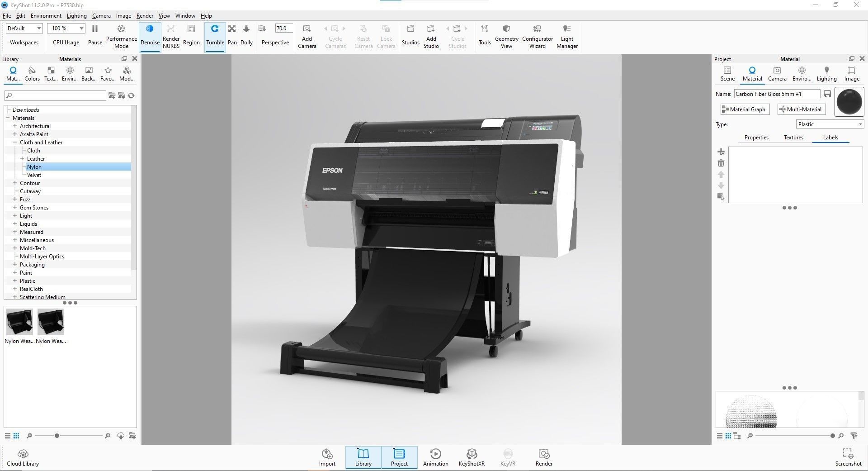This screenshot has width=868, height=471.
Task: Switch Library to grid view
Action: click(x=16, y=436)
